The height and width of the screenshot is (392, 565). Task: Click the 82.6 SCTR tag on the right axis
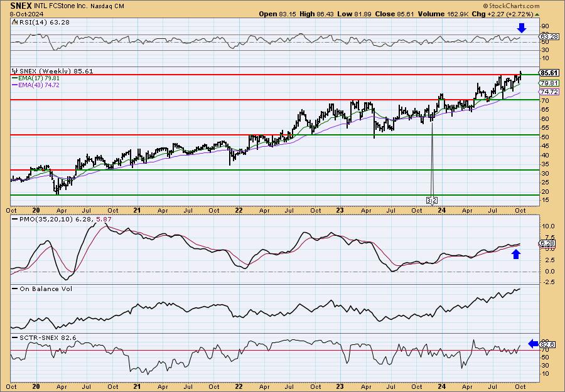coord(548,344)
